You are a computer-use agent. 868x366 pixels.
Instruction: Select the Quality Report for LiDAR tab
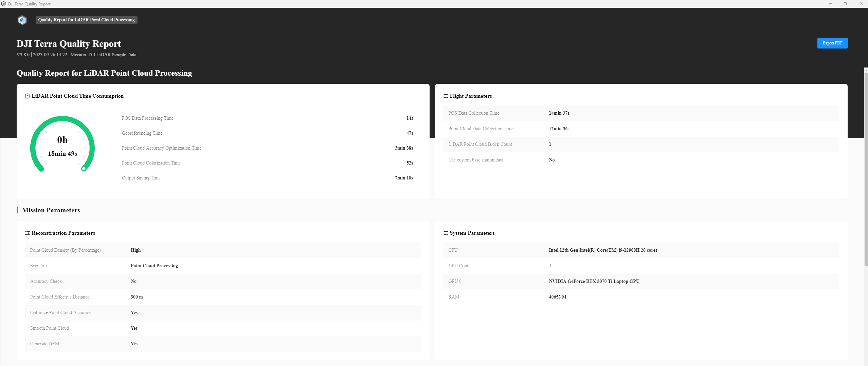click(x=87, y=20)
